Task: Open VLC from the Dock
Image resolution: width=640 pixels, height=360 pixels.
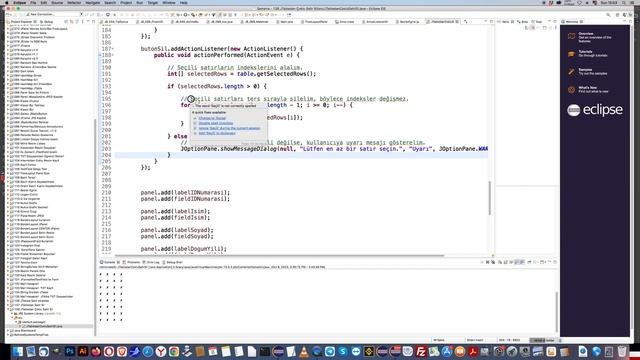Action: [x=304, y=351]
